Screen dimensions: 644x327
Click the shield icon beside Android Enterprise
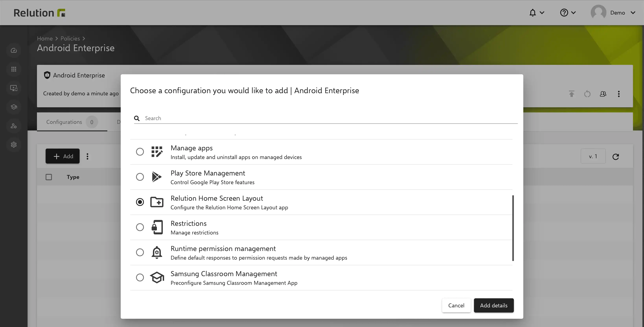pos(47,75)
